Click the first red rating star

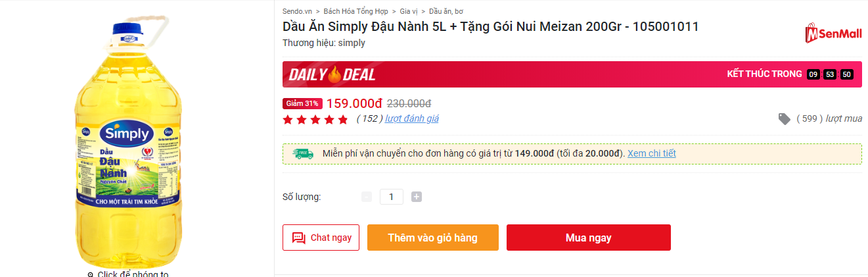pyautogui.click(x=288, y=119)
